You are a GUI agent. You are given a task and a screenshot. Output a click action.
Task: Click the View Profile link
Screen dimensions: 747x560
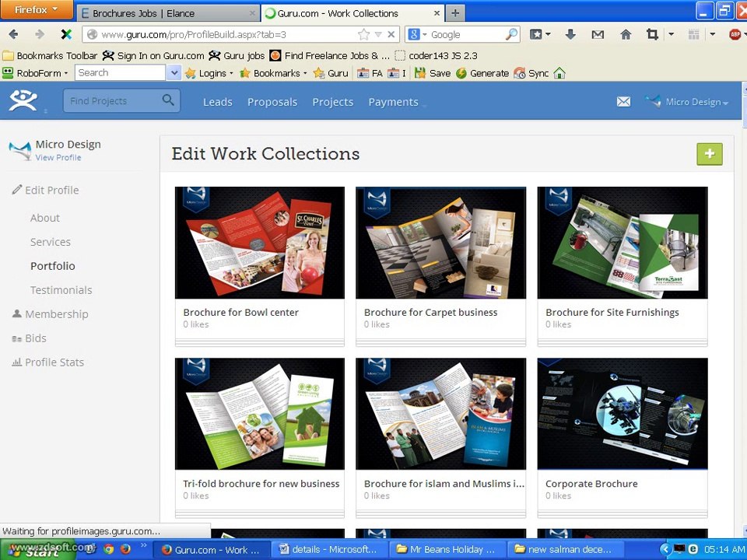[58, 158]
